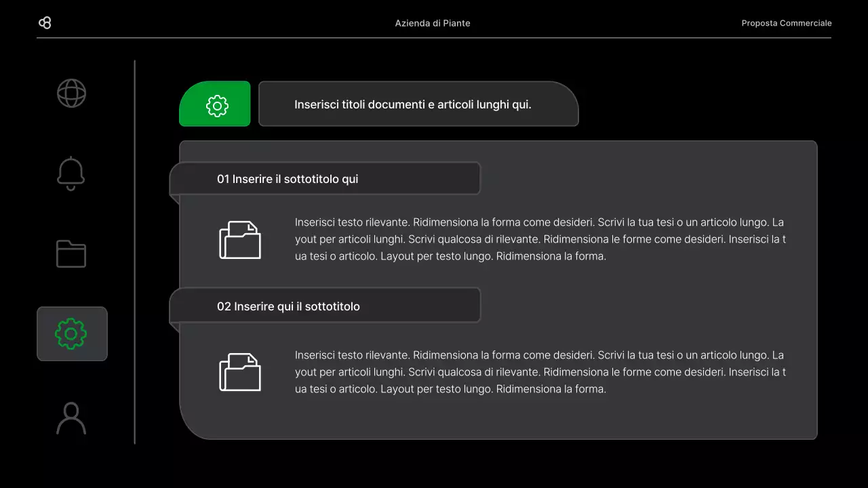This screenshot has width=868, height=488.
Task: Click the documents icon under section 02
Action: [x=240, y=372]
